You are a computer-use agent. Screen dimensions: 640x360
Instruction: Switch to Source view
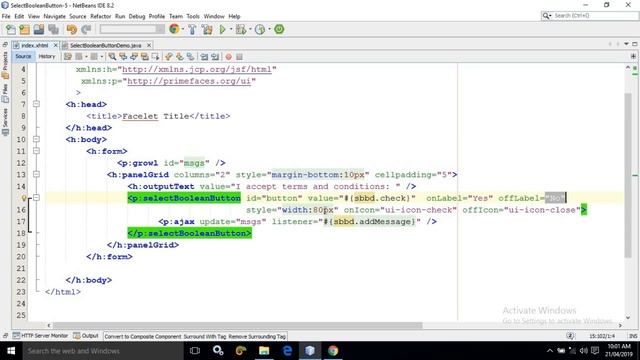click(x=23, y=57)
